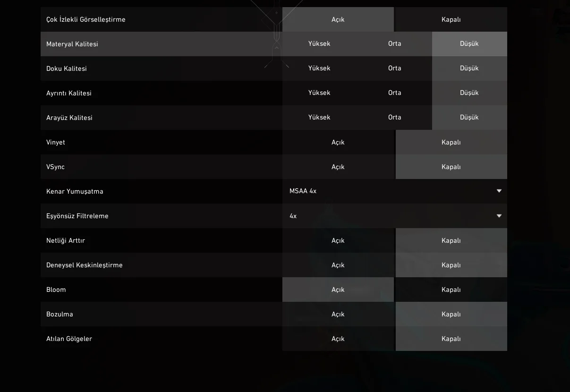The height and width of the screenshot is (392, 570).
Task: Choose Orta for Ayrıntı Kalitesi
Action: click(395, 93)
